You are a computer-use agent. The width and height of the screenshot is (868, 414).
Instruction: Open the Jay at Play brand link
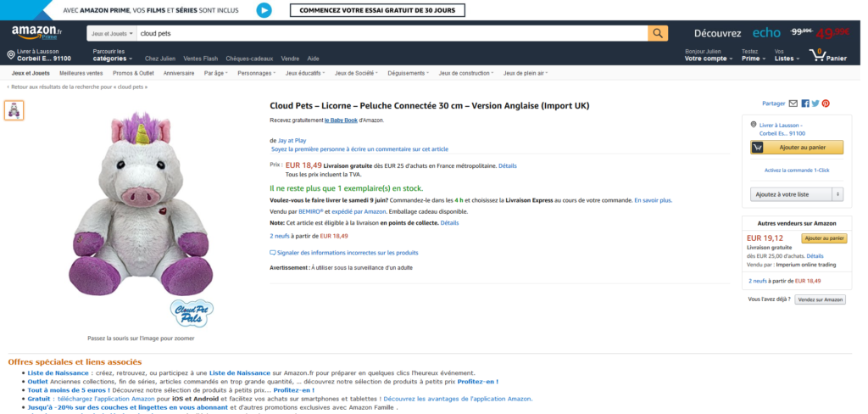point(292,141)
